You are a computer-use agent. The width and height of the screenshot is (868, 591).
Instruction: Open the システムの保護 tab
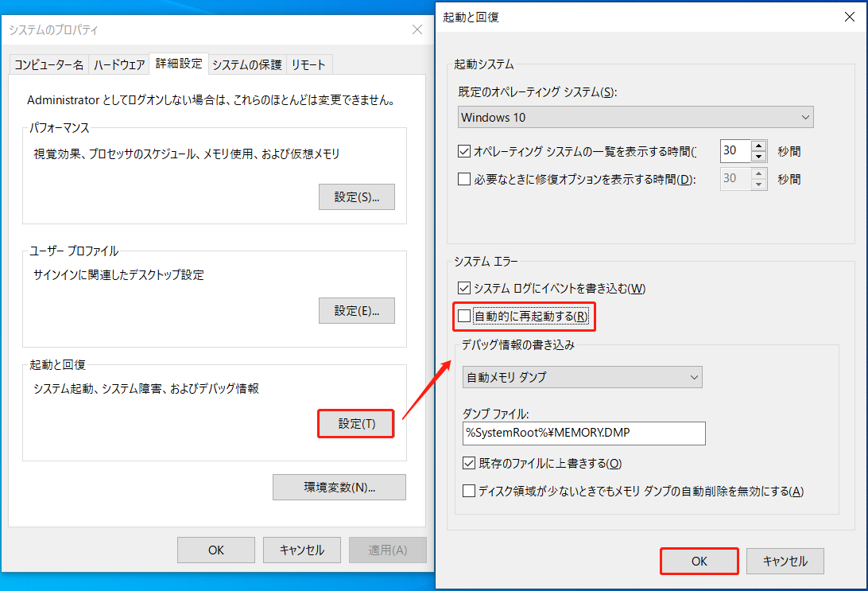[247, 64]
